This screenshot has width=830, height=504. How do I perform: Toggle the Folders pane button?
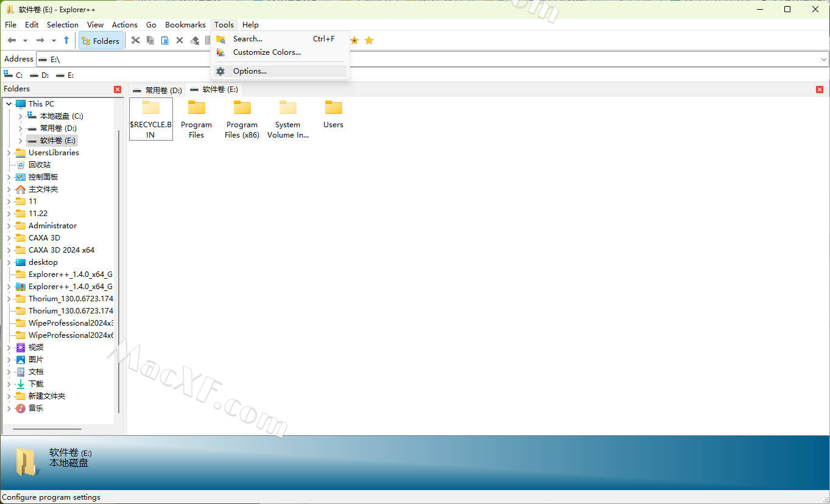[x=101, y=41]
